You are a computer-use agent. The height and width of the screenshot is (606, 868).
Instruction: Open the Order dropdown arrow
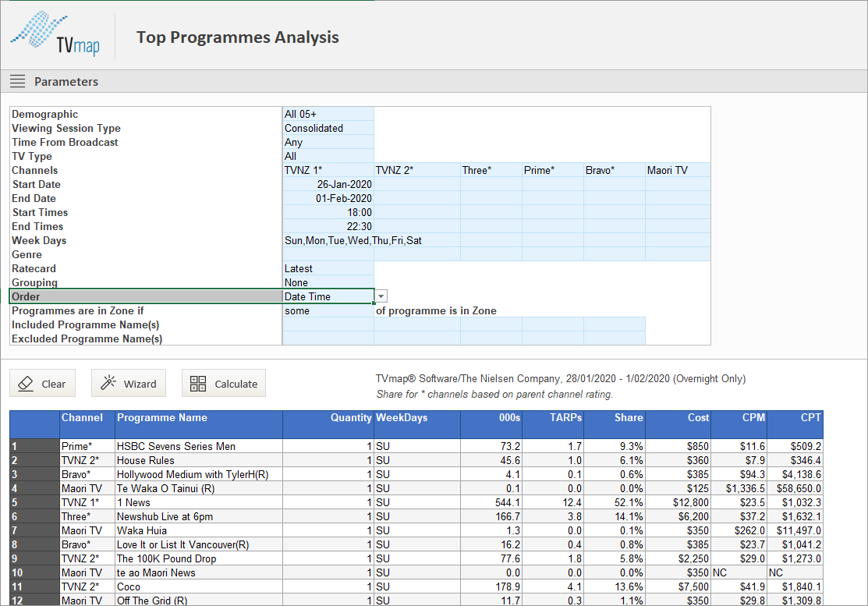coord(381,296)
